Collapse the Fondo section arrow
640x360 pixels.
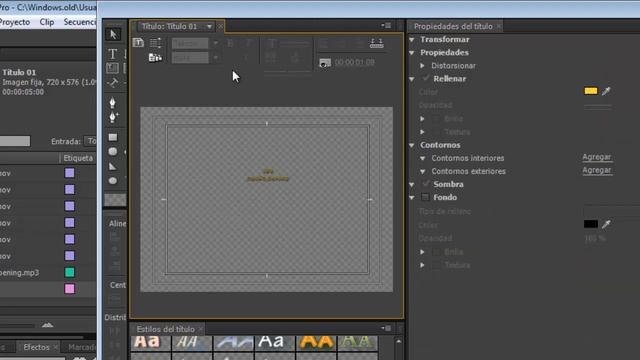[412, 198]
